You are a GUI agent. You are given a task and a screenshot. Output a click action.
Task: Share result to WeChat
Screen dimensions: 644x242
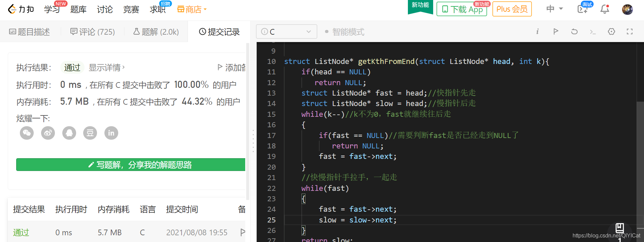click(27, 133)
